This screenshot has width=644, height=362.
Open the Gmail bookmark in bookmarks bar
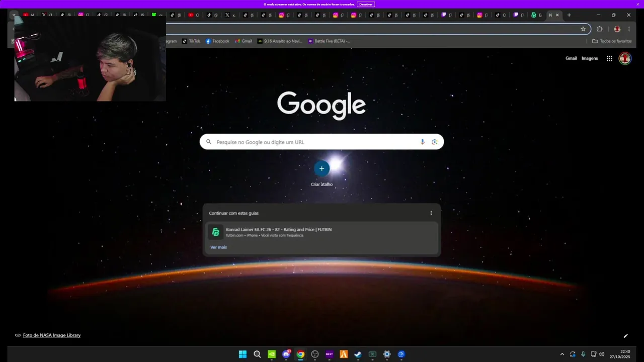[x=244, y=41]
